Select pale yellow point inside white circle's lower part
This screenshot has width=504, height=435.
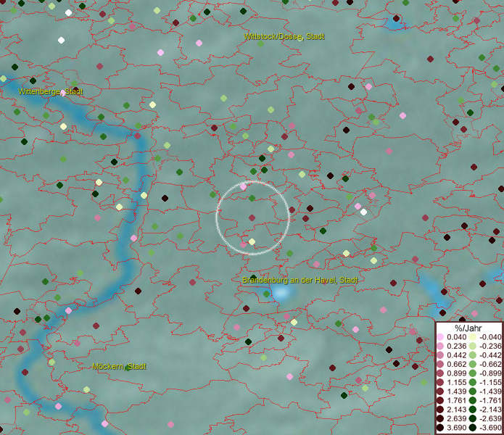tap(252, 241)
